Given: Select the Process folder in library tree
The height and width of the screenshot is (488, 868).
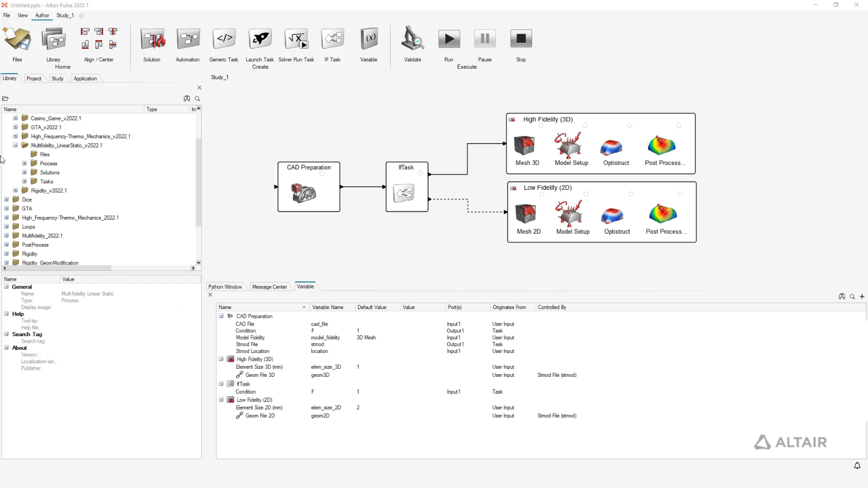Looking at the screenshot, I should (48, 164).
